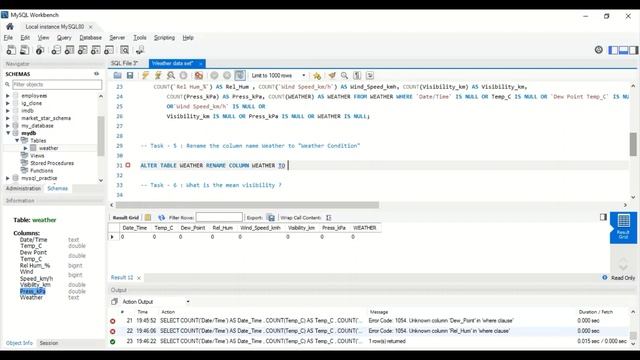The image size is (640, 360).
Task: Click Create new schema toolbar icon
Action: coord(56,50)
